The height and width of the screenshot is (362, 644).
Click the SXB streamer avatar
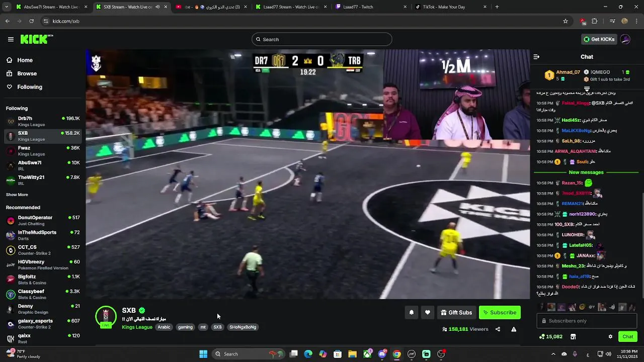pos(106,317)
